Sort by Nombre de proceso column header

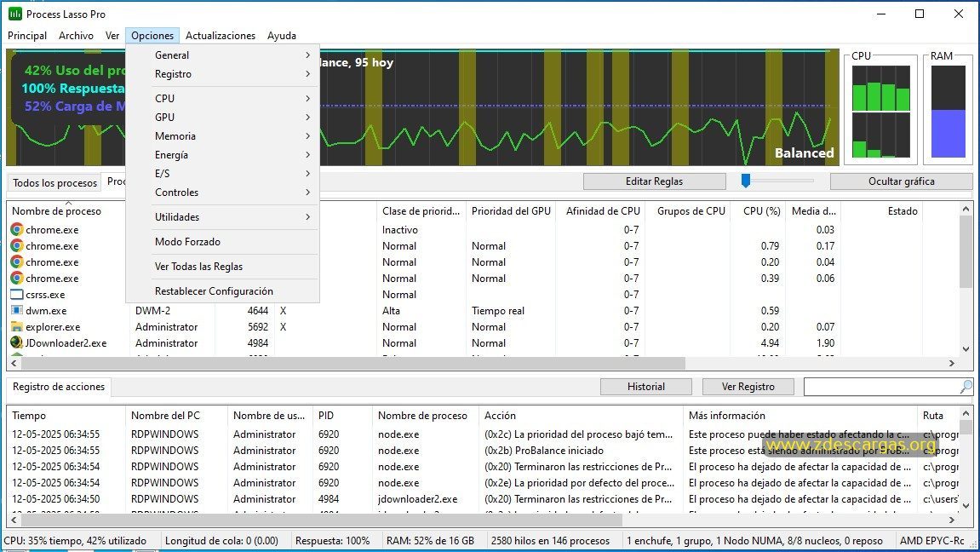pyautogui.click(x=56, y=211)
